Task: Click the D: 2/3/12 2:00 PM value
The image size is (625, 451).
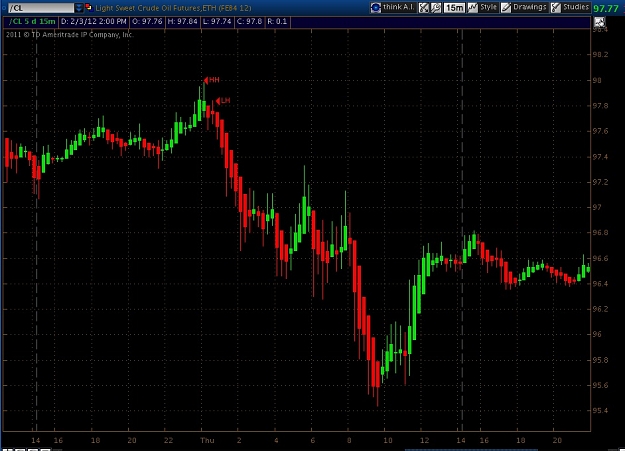Action: point(93,22)
